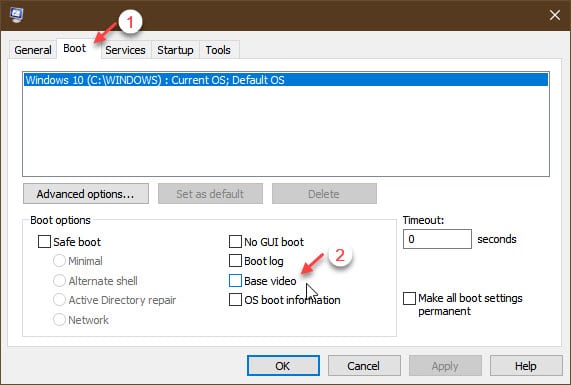The width and height of the screenshot is (571, 385).
Task: Click the Delete boot entry button
Action: pos(324,194)
